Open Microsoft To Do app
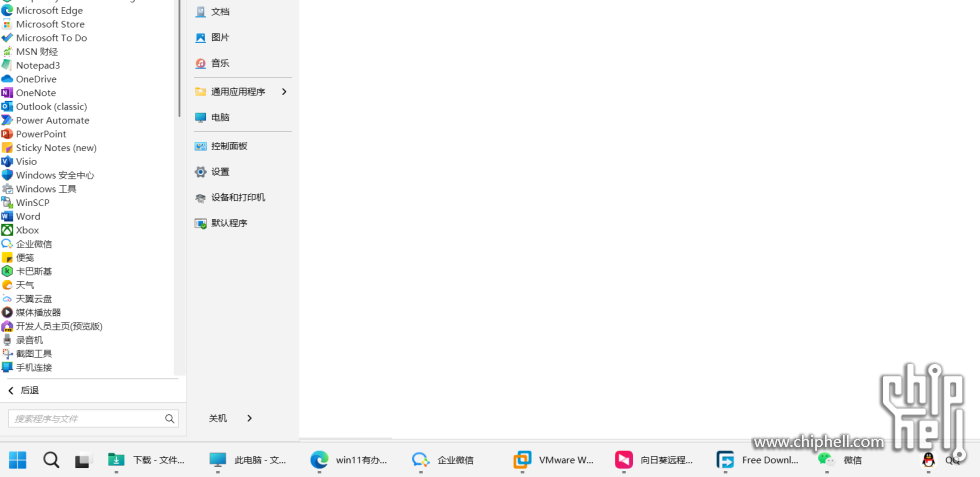 point(44,38)
